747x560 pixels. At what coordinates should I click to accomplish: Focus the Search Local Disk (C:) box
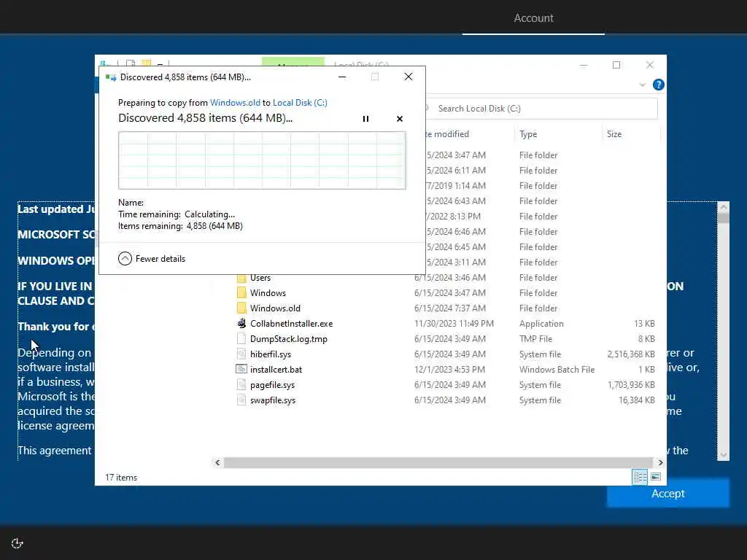coord(541,109)
